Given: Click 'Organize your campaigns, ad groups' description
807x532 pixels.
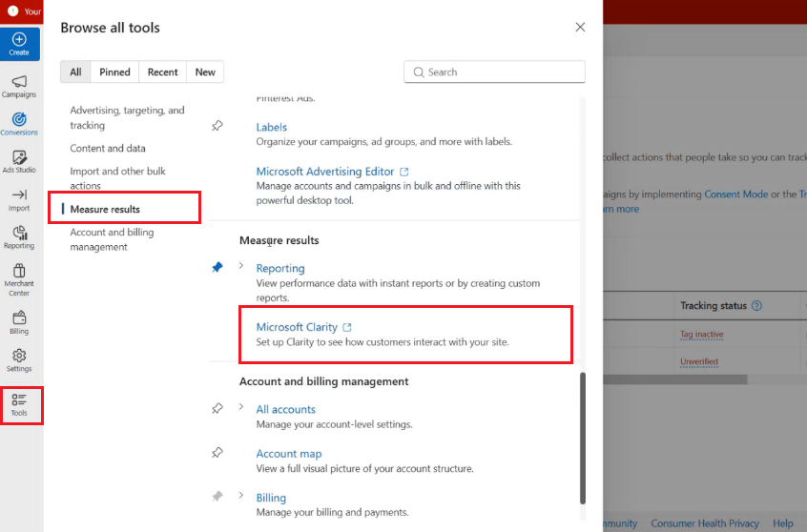Looking at the screenshot, I should pos(383,141).
